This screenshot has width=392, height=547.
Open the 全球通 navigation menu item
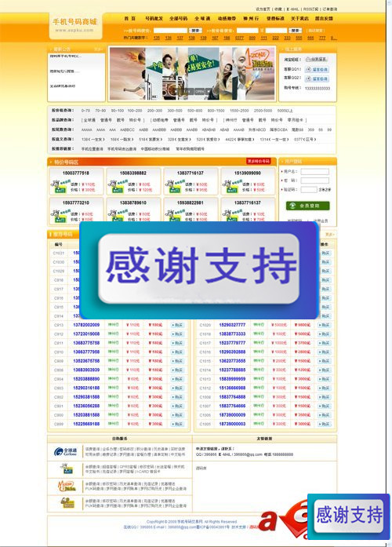click(x=202, y=19)
